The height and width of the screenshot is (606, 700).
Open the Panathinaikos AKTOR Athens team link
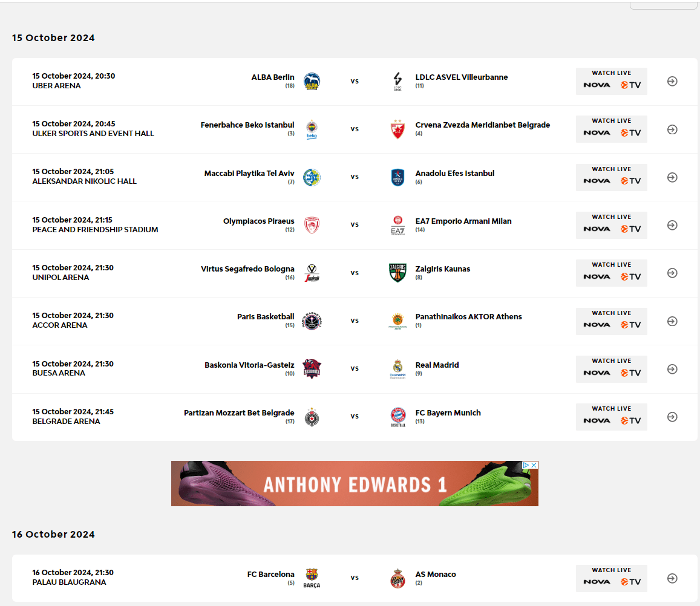tap(468, 317)
